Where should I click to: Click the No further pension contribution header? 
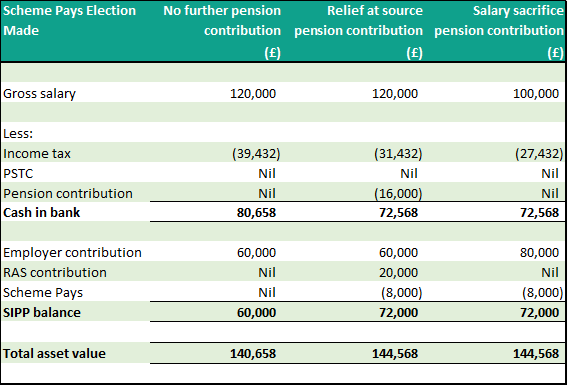222,31
